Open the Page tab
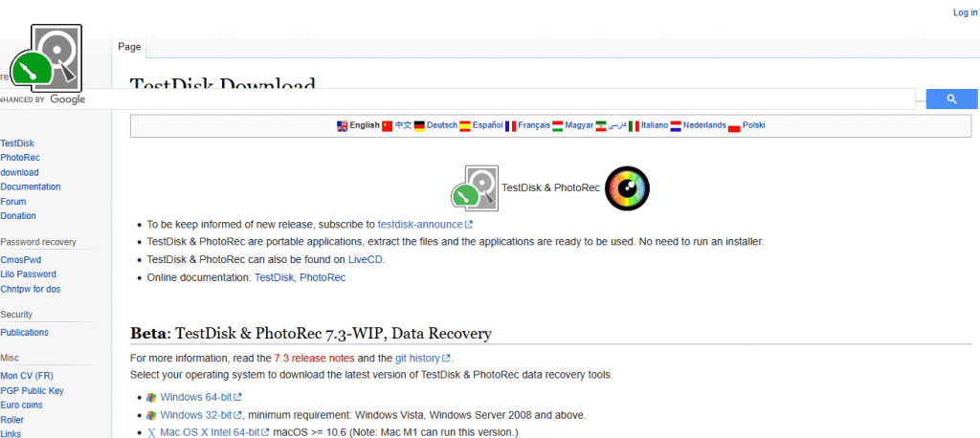 coord(129,46)
